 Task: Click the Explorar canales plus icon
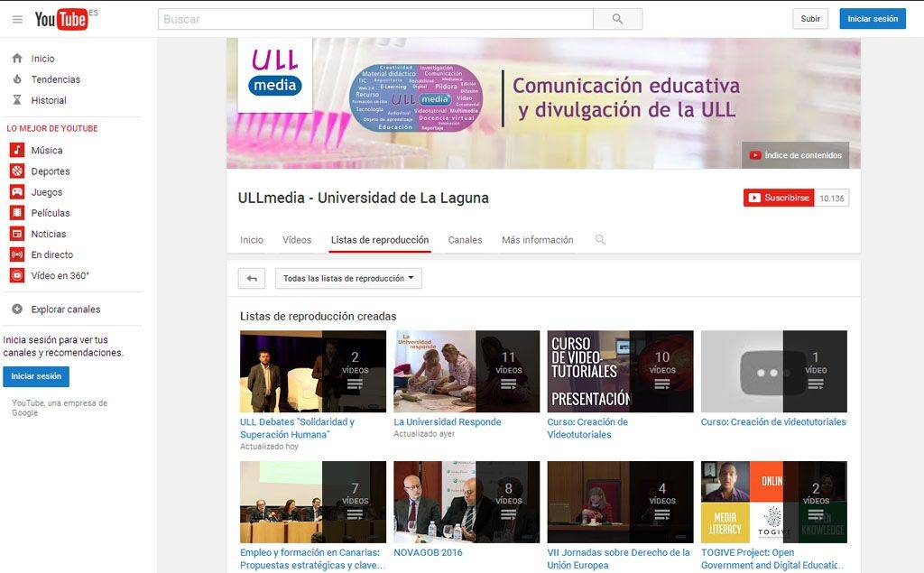click(16, 310)
